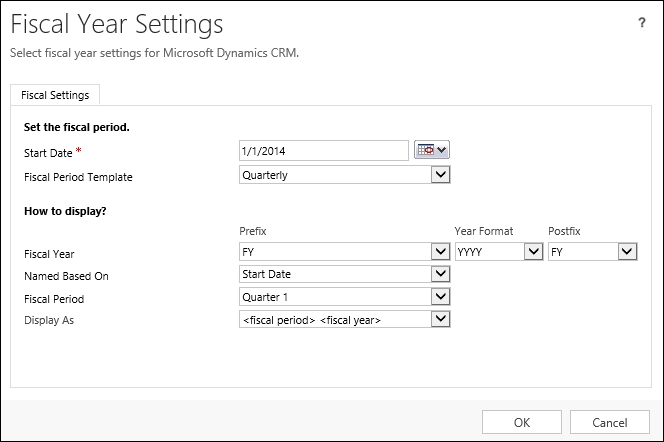Expand the Fiscal Period Template dropdown arrow
This screenshot has height=442, width=664.
click(440, 174)
